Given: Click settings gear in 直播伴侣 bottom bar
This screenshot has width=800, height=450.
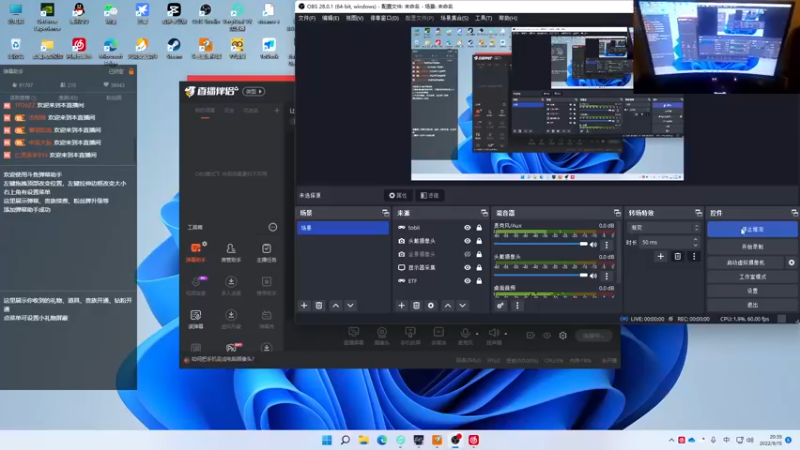Looking at the screenshot, I should [563, 335].
